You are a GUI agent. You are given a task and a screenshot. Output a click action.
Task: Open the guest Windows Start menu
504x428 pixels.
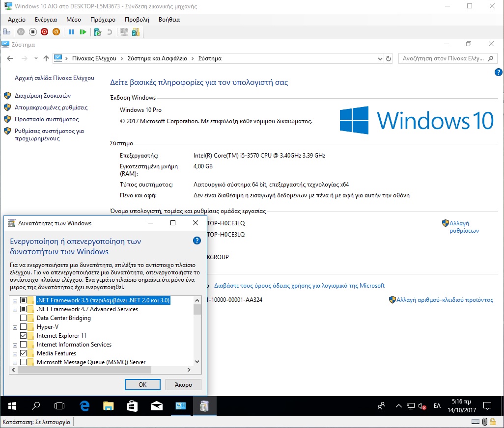tap(12, 406)
